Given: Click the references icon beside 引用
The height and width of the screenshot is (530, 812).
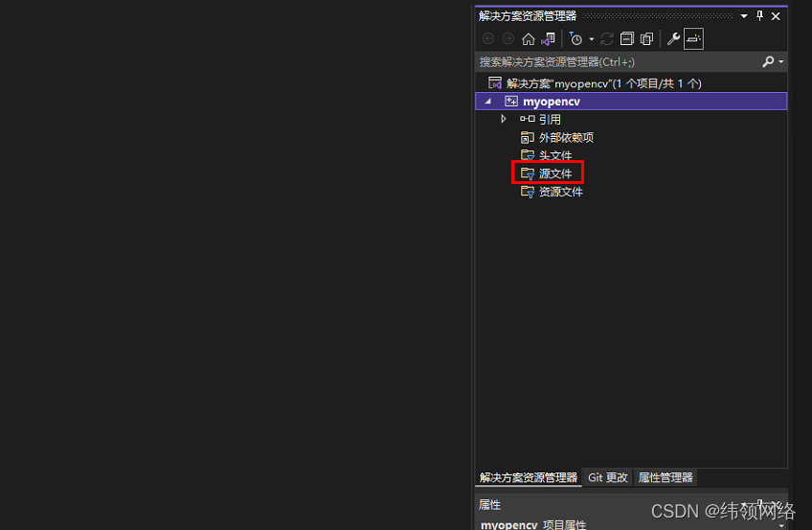Looking at the screenshot, I should point(528,119).
